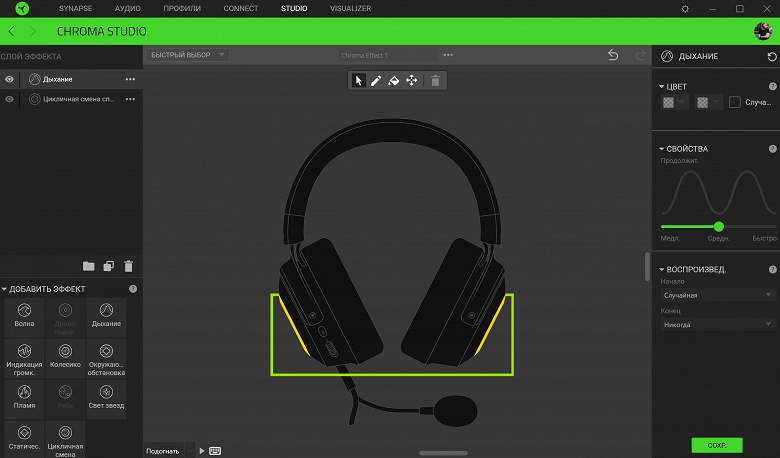Select the Цикличная смена layer row

[x=72, y=99]
